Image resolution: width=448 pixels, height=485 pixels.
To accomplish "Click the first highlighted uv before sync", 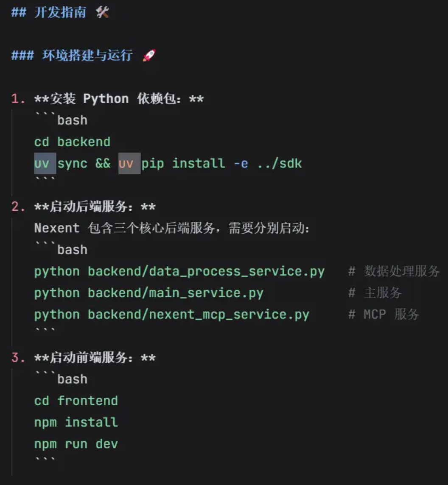I will click(42, 163).
